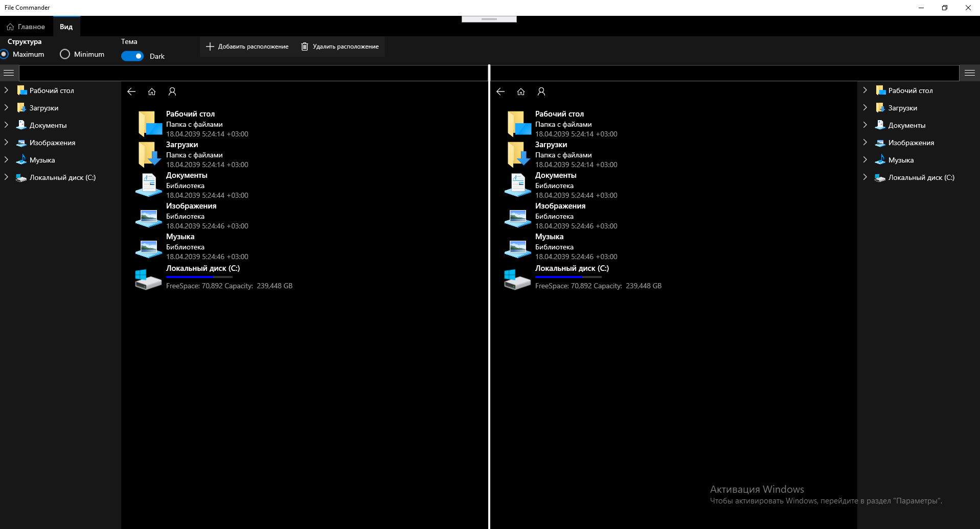This screenshot has height=529, width=980.
Task: Click the plus icon of Добавить расположение
Action: click(x=210, y=47)
